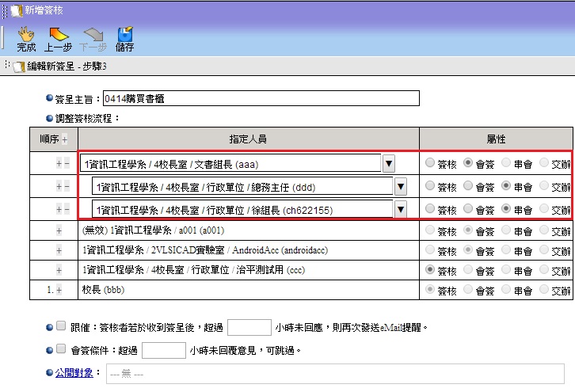Viewport: 575px width, 392px height.
Task: Remove 總務主任 (ddd) row with minus
Action: coord(67,187)
